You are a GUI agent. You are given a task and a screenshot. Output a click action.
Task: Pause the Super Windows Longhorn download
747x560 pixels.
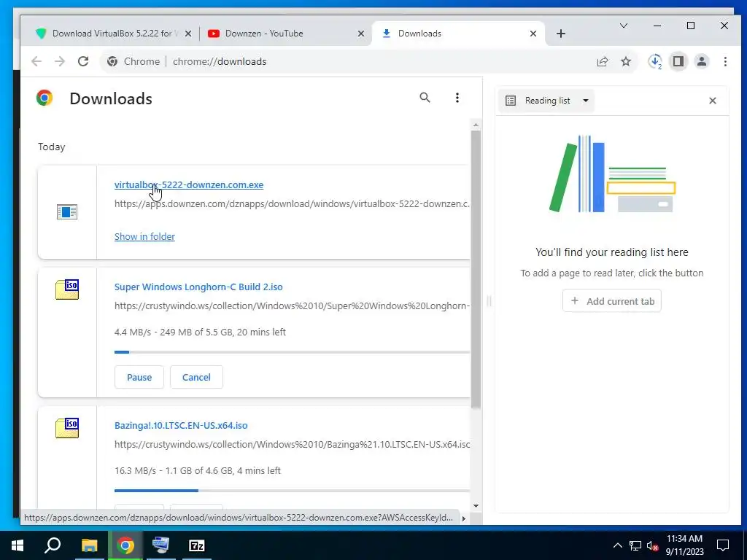139,377
